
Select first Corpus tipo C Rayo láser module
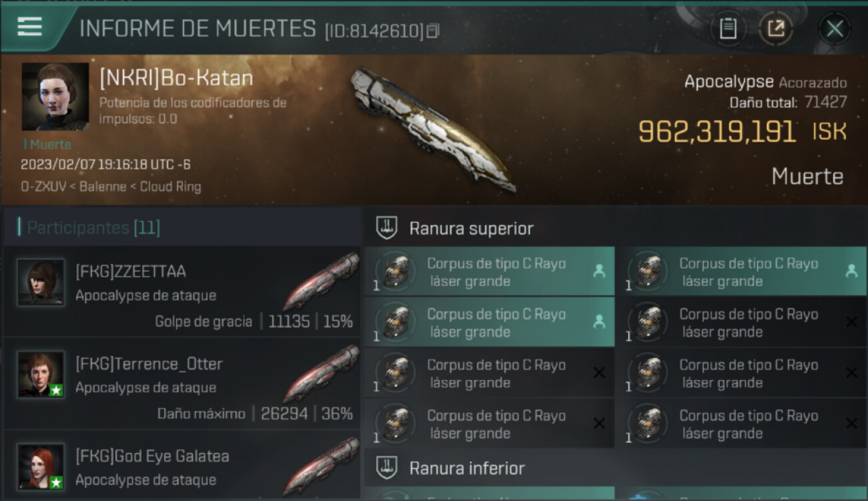[x=489, y=272]
